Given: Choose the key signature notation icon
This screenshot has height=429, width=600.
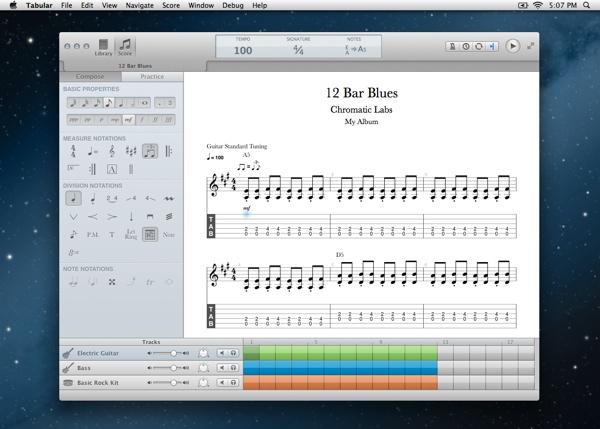Looking at the screenshot, I should tap(131, 151).
